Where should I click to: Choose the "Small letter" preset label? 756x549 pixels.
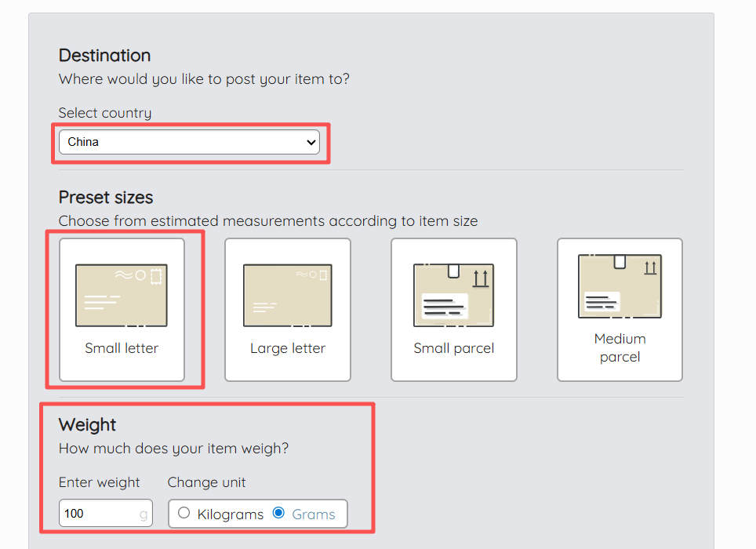[122, 348]
